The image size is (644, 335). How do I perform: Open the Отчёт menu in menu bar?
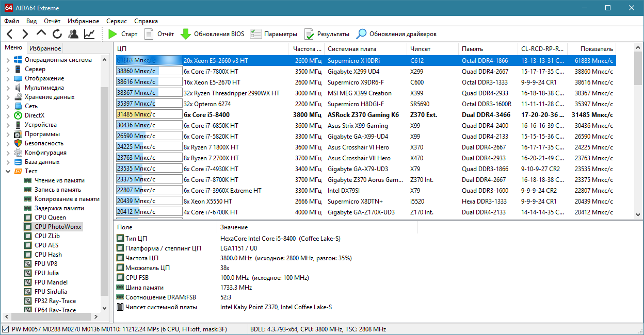(x=53, y=21)
